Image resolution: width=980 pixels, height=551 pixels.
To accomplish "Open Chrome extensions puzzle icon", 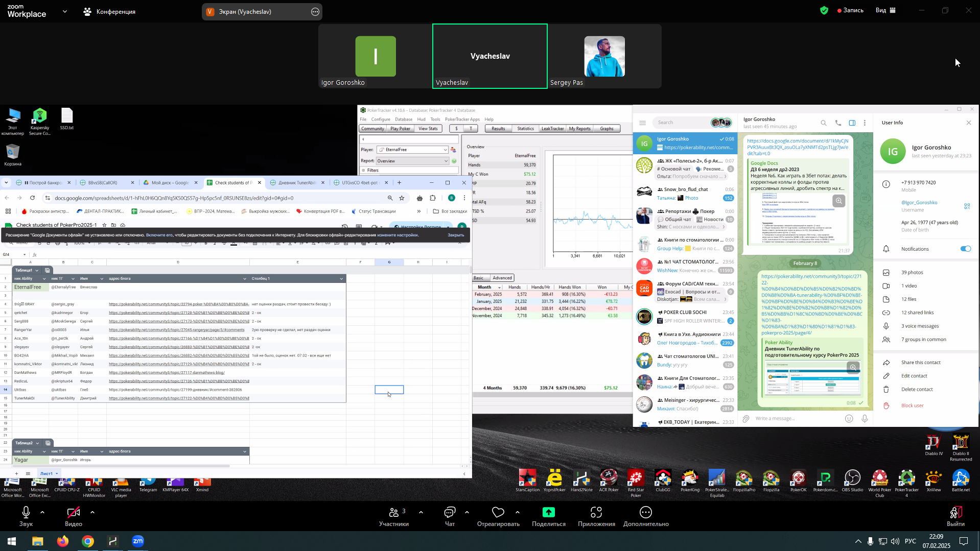I will (x=433, y=198).
